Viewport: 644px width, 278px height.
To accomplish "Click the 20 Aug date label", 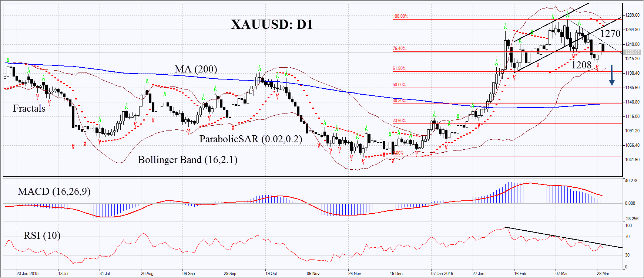I will (x=147, y=274).
